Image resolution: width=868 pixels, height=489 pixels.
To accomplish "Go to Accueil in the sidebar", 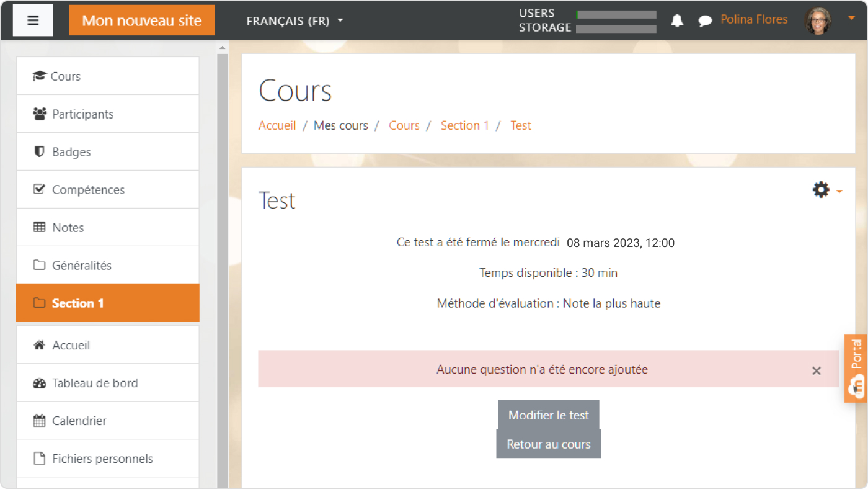I will point(107,345).
